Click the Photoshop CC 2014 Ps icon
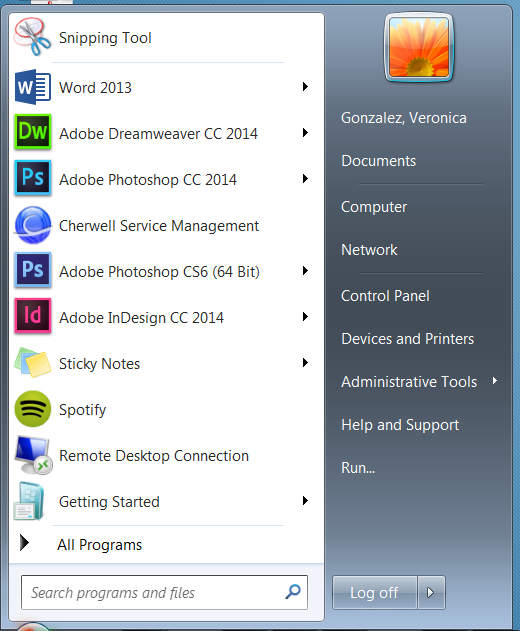 tap(33, 178)
